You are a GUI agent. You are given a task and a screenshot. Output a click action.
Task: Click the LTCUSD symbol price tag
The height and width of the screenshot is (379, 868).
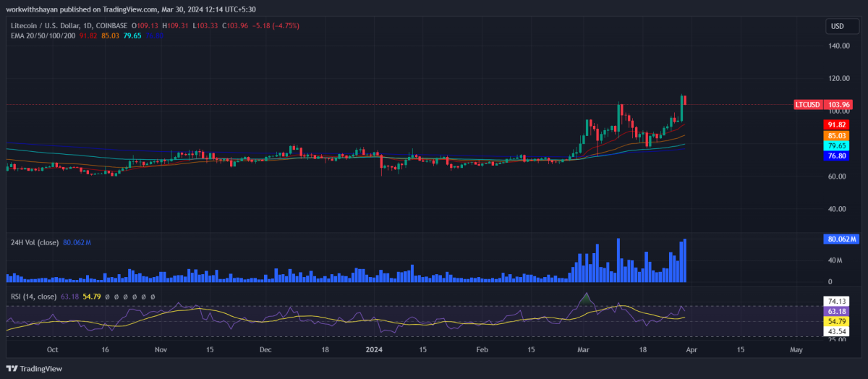coord(807,105)
